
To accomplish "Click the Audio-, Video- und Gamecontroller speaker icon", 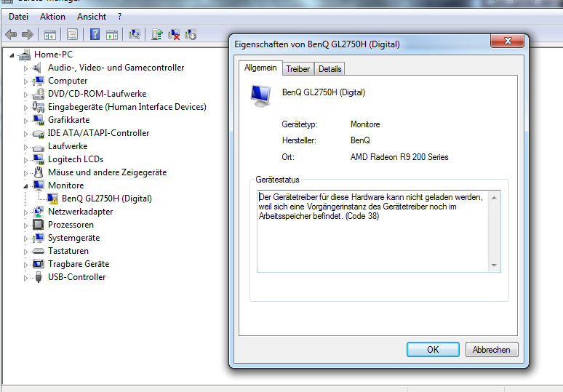I will (x=38, y=68).
